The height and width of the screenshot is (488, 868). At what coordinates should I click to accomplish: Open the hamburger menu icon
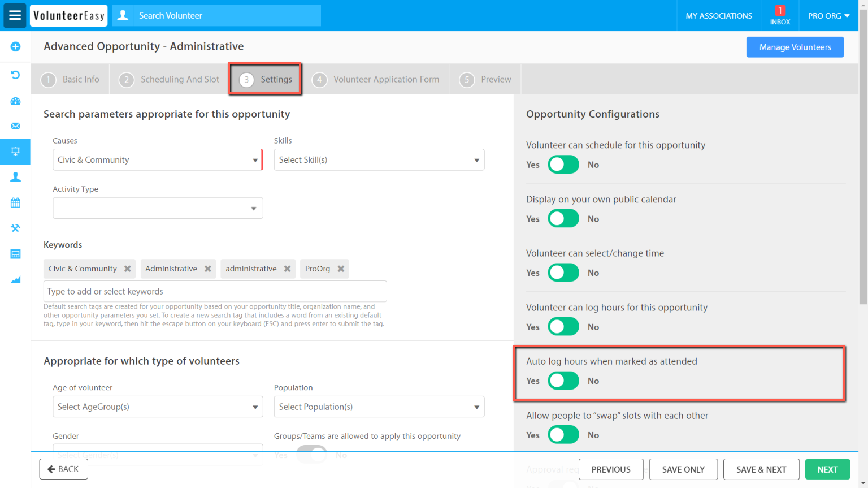coord(15,15)
